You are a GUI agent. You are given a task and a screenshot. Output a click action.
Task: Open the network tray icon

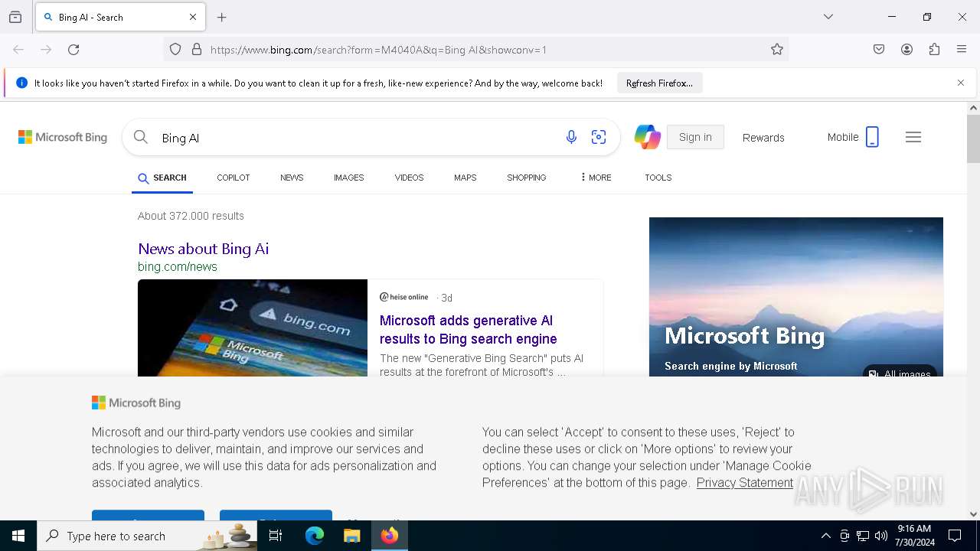click(x=863, y=536)
